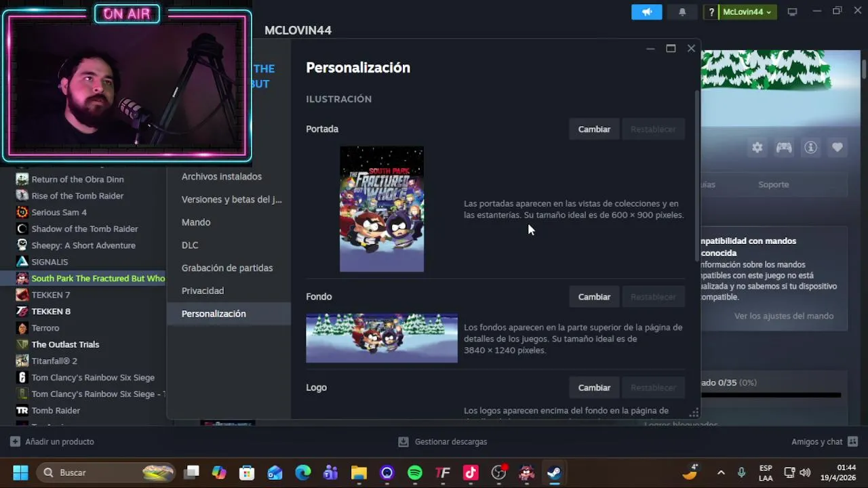Select TEKKEN 8 in the library list
This screenshot has width=868, height=488.
coord(51,311)
